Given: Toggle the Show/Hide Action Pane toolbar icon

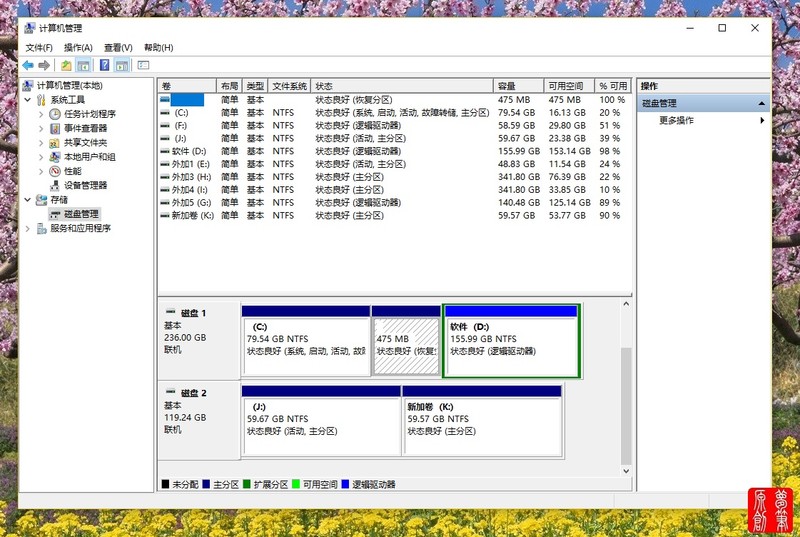Looking at the screenshot, I should (x=121, y=65).
